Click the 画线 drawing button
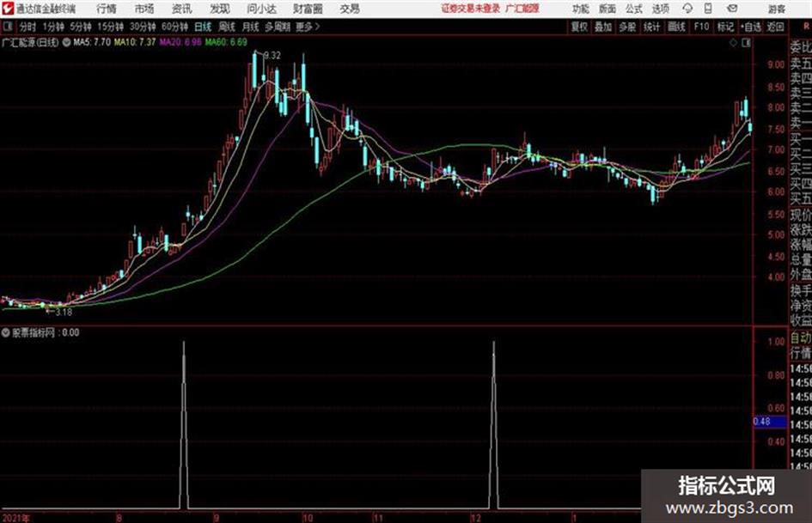 click(676, 27)
